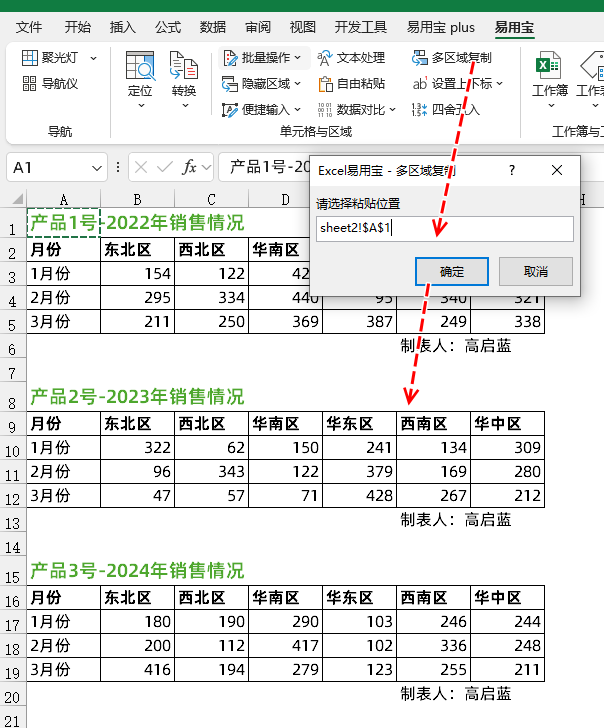604x728 pixels.
Task: Click the 华东区 header in row 9
Action: point(359,423)
